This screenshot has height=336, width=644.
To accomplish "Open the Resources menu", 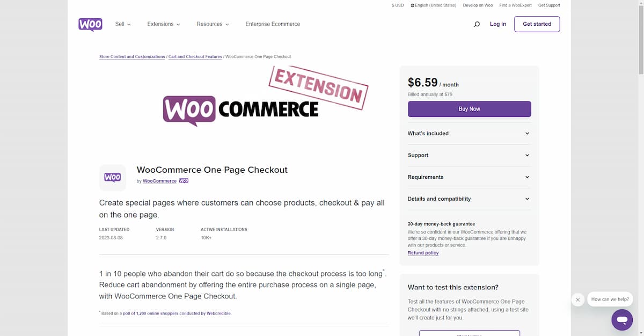I will (213, 24).
